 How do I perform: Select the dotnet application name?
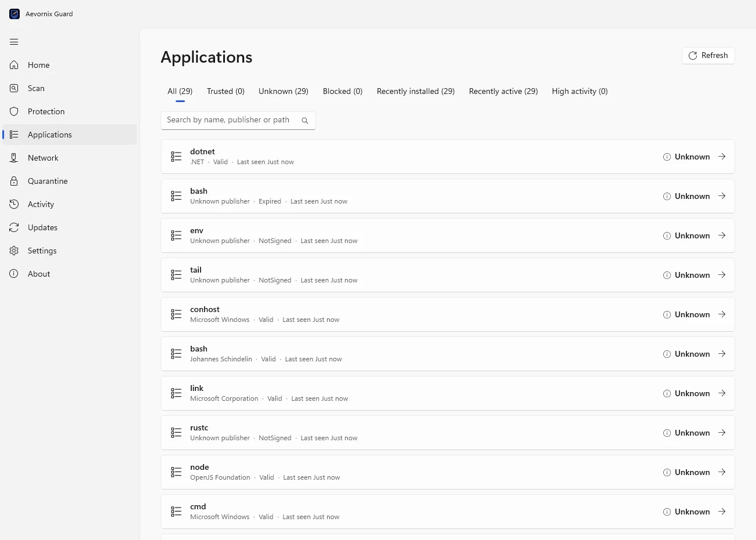[x=202, y=151]
